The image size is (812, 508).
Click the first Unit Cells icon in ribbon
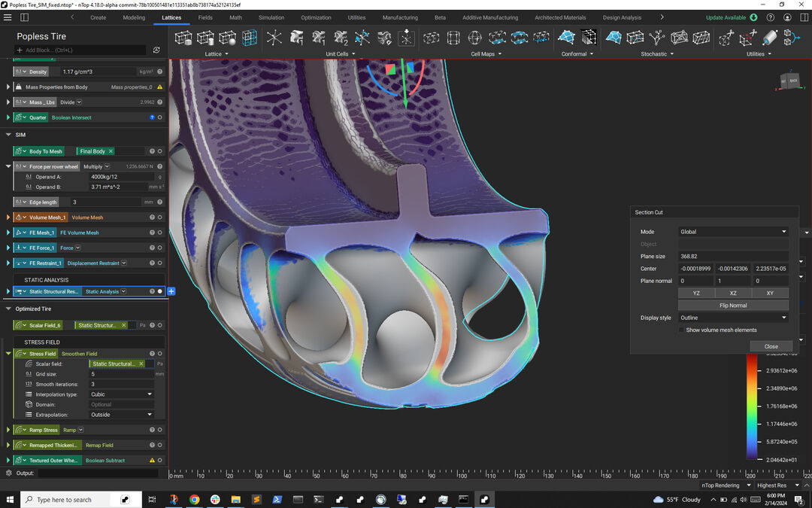274,38
